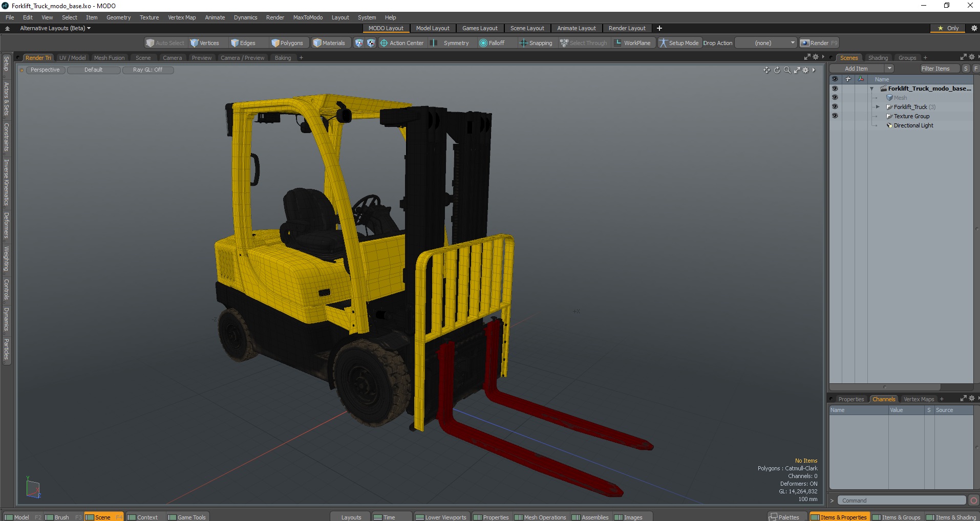Open the Add Item dropdown arrow
980x521 pixels.
(889, 69)
